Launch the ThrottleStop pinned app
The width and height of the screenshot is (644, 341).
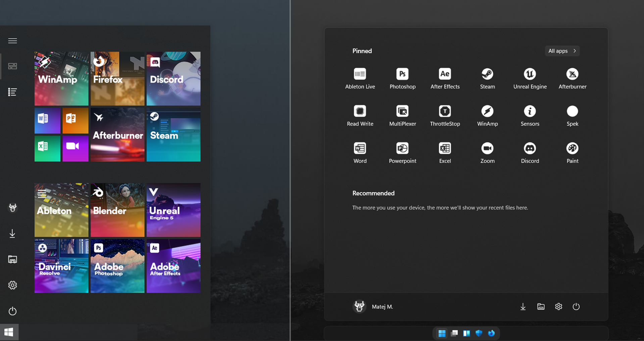point(445,115)
